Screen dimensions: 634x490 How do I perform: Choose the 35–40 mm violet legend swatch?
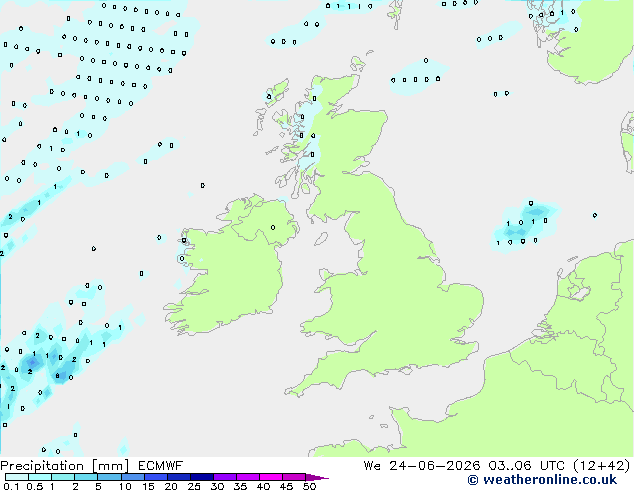click(248, 477)
